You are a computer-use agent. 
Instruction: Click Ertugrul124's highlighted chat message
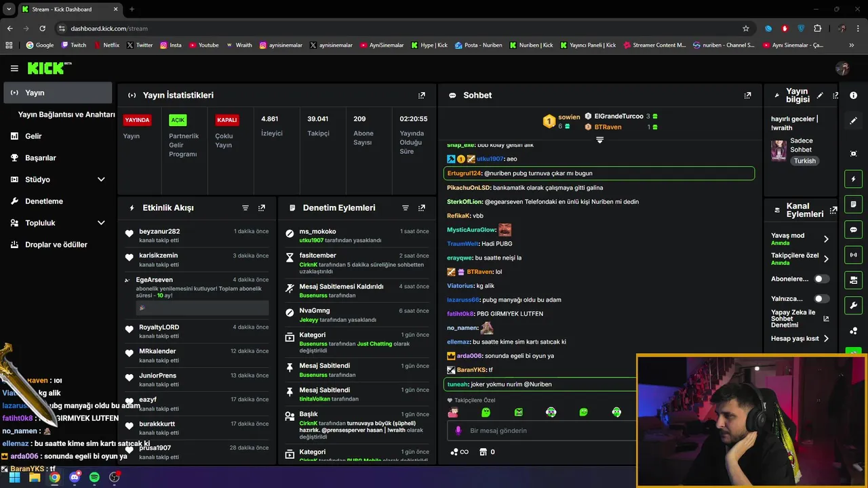(x=599, y=174)
